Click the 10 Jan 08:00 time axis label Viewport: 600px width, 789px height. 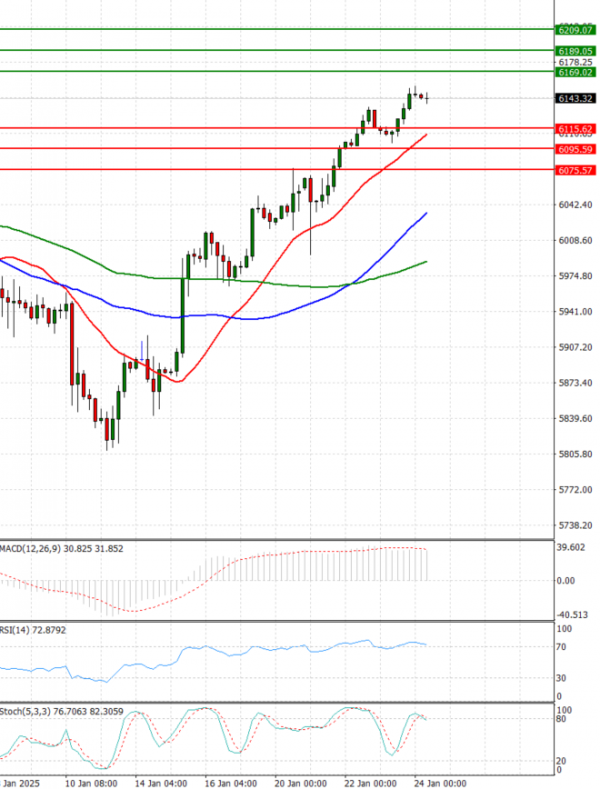91,783
